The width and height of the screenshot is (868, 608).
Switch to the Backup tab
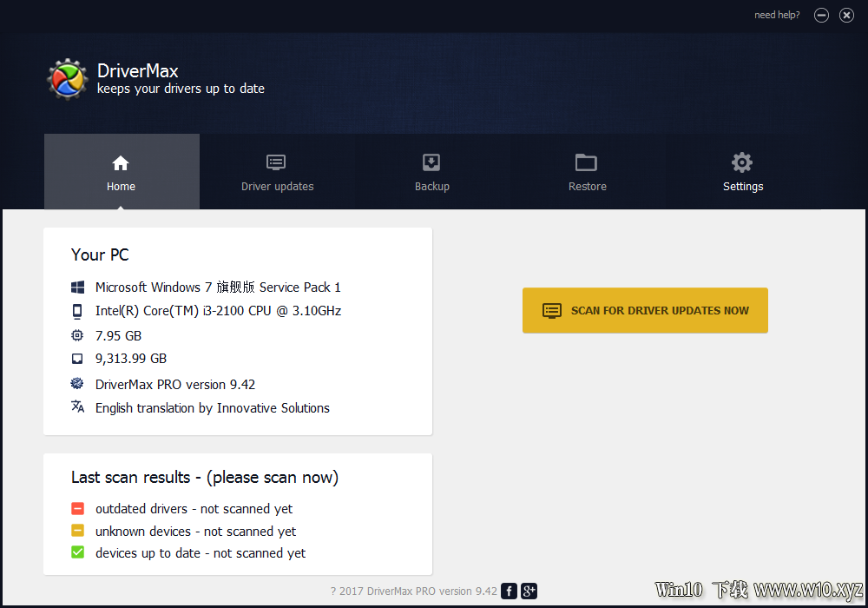click(431, 172)
